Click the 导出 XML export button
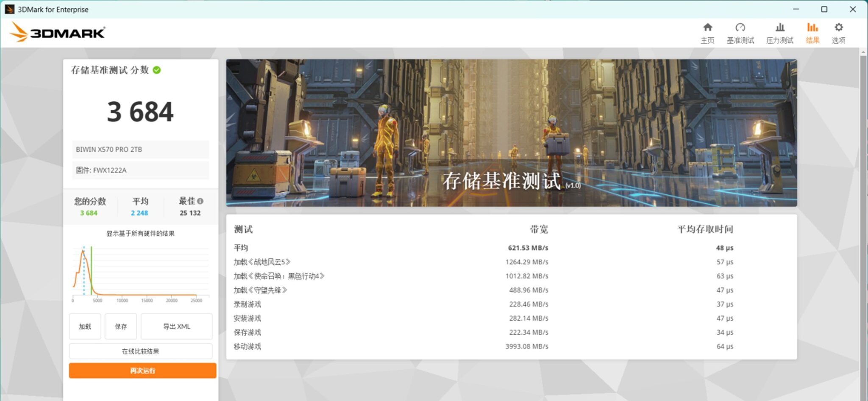The height and width of the screenshot is (401, 868). [177, 326]
